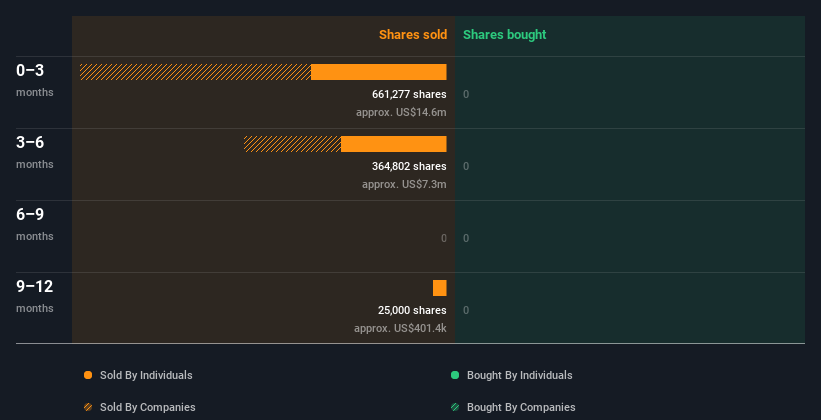Click the hatched bar segment for 0–3 months
Image resolution: width=821 pixels, height=420 pixels.
tap(195, 72)
